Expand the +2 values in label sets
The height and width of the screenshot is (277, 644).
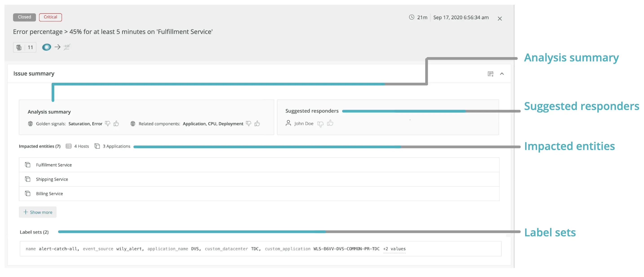point(394,249)
